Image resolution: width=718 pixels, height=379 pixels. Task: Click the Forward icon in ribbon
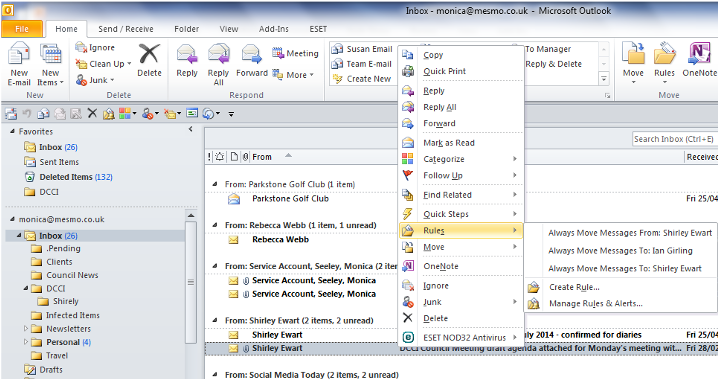251,54
